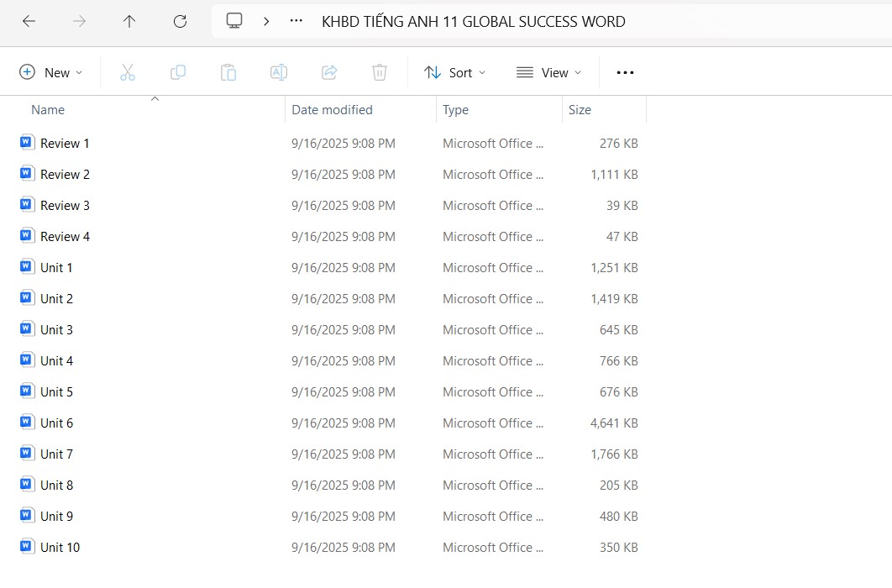Sort files by Size column header
Screen dimensions: 892x588
pos(580,110)
